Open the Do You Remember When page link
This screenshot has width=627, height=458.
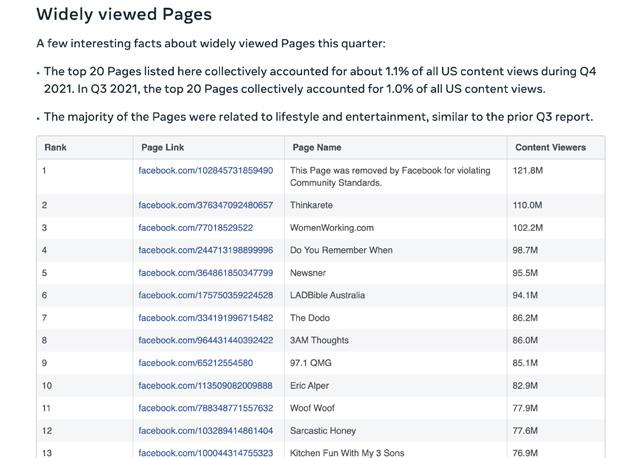(206, 250)
